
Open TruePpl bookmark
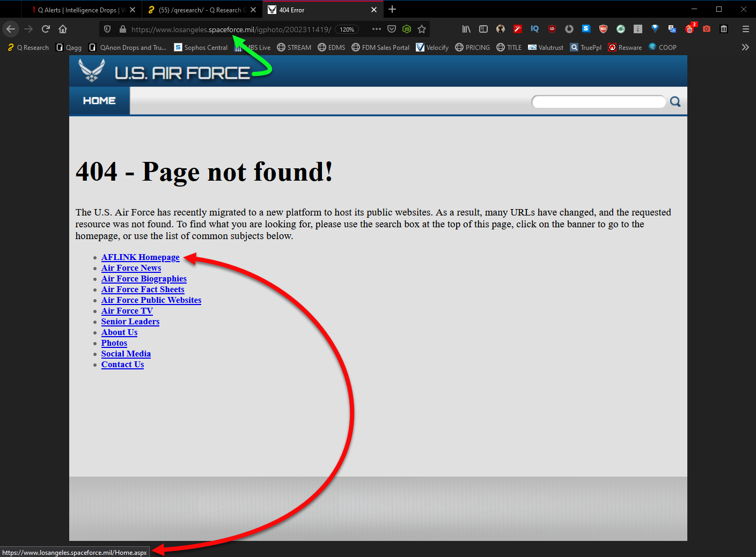pos(586,47)
